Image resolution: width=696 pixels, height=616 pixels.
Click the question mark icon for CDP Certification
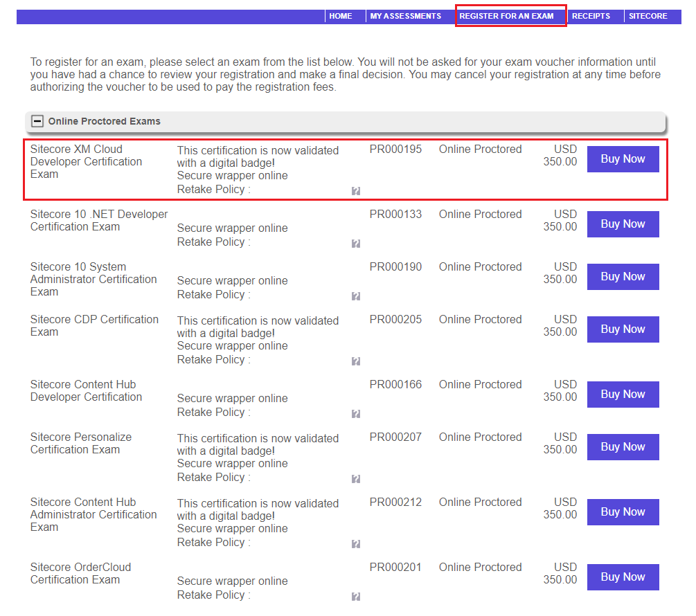coord(356,361)
